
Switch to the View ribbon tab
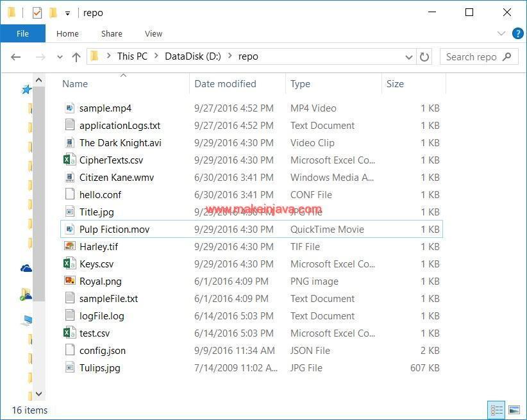(x=153, y=33)
